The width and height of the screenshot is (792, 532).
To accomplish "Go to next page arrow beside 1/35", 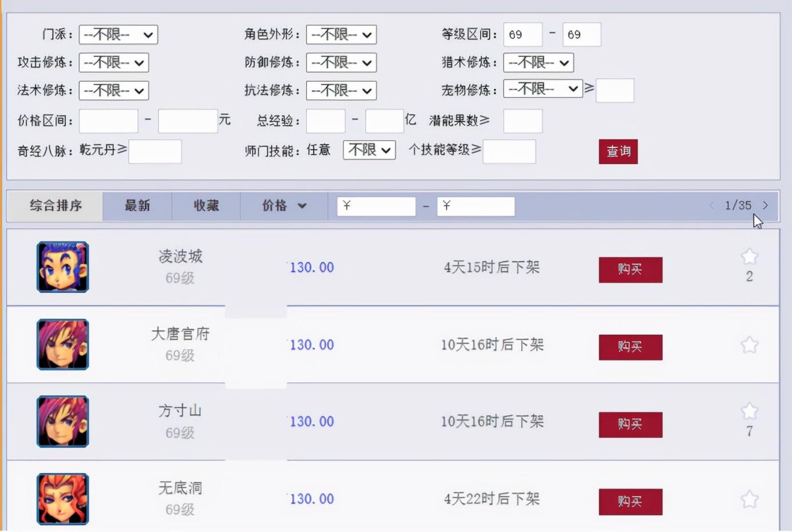I will (765, 205).
